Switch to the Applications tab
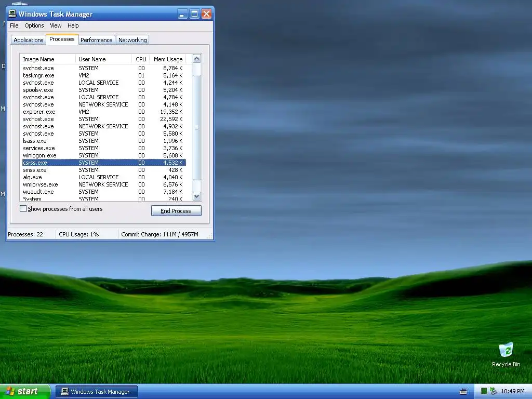This screenshot has width=532, height=399. pyautogui.click(x=29, y=40)
